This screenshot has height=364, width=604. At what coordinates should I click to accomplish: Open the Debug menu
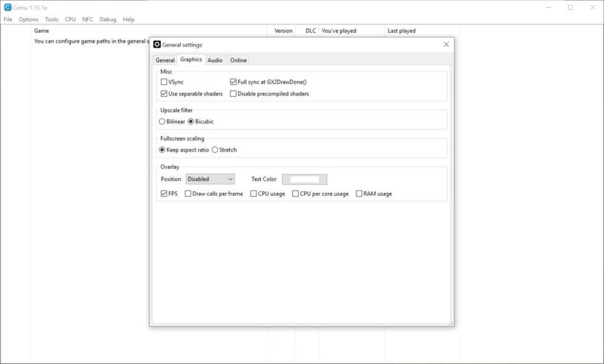coord(108,20)
